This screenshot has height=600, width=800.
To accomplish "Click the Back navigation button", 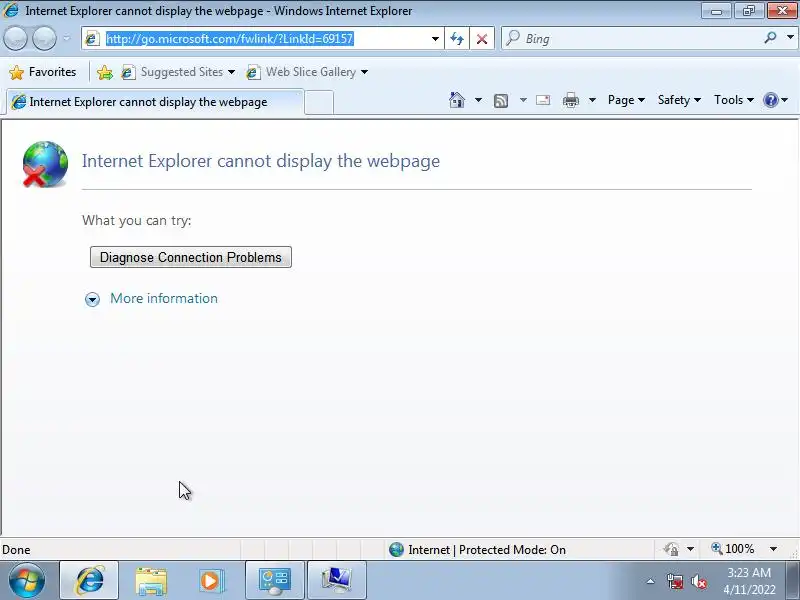I will click(x=15, y=39).
